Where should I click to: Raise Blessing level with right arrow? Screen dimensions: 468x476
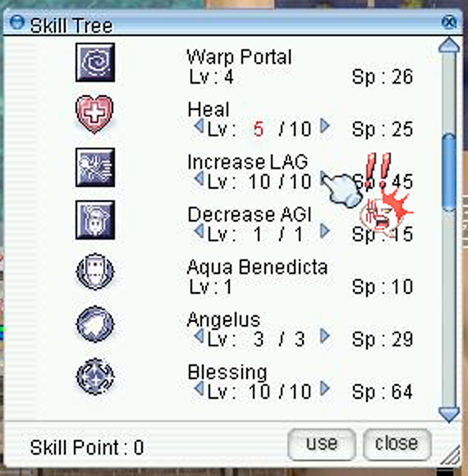click(325, 388)
